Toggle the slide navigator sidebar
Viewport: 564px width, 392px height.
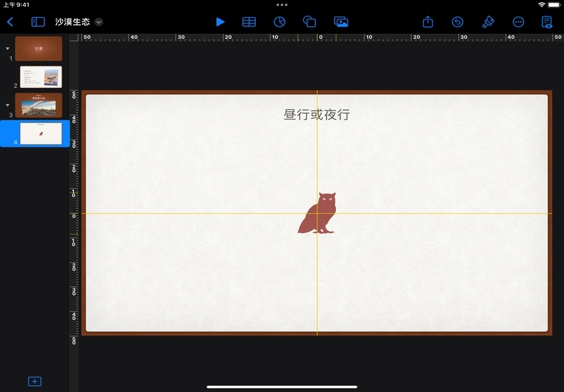pos(38,22)
